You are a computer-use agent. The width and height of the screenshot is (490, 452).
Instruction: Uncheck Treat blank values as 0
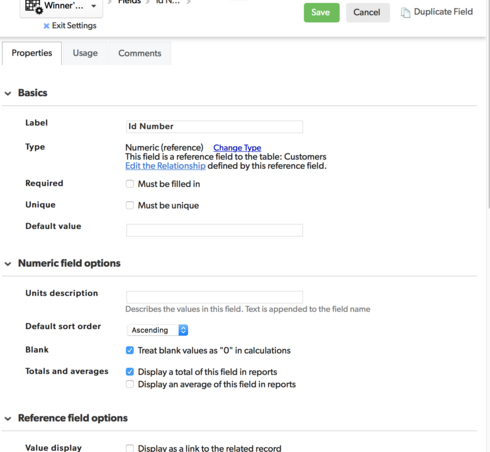[x=130, y=350]
